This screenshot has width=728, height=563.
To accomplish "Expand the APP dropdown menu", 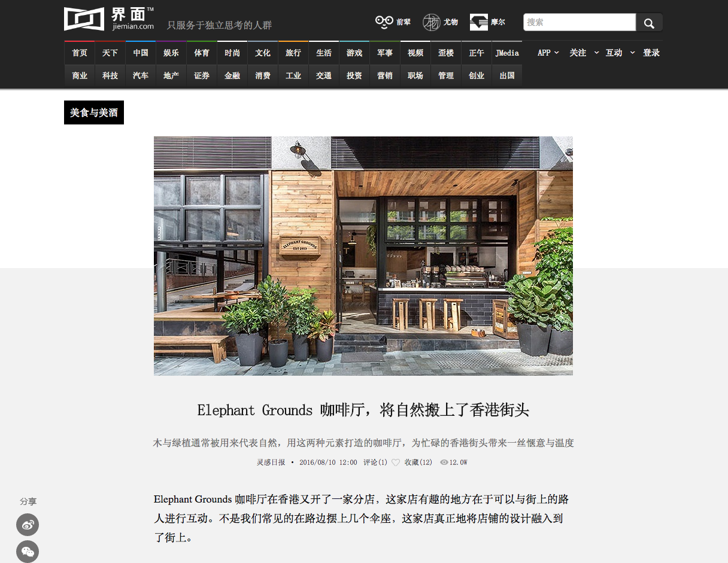I will point(548,53).
